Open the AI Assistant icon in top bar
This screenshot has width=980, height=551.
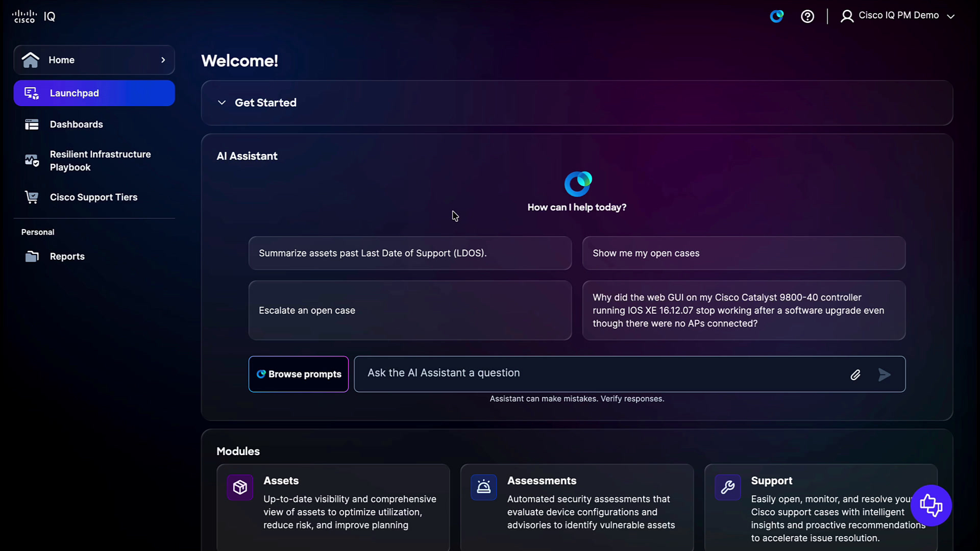point(776,16)
